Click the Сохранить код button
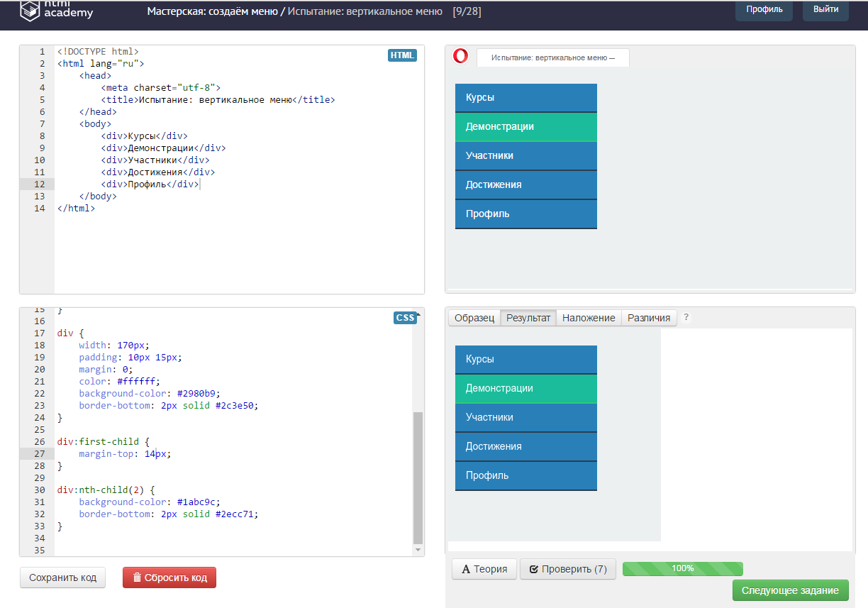868x608 pixels. click(x=62, y=577)
